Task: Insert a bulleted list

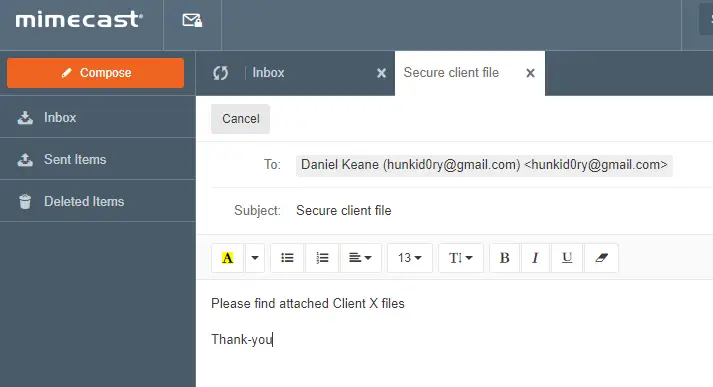Action: [x=287, y=258]
